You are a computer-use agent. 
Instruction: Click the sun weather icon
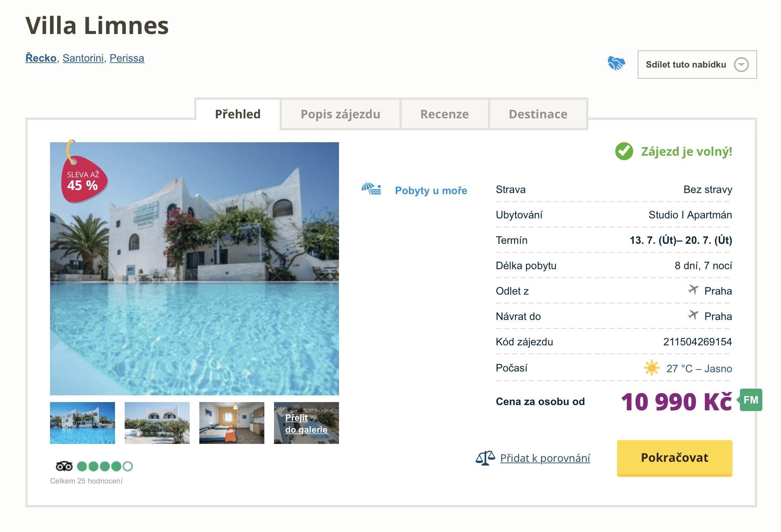pos(652,368)
